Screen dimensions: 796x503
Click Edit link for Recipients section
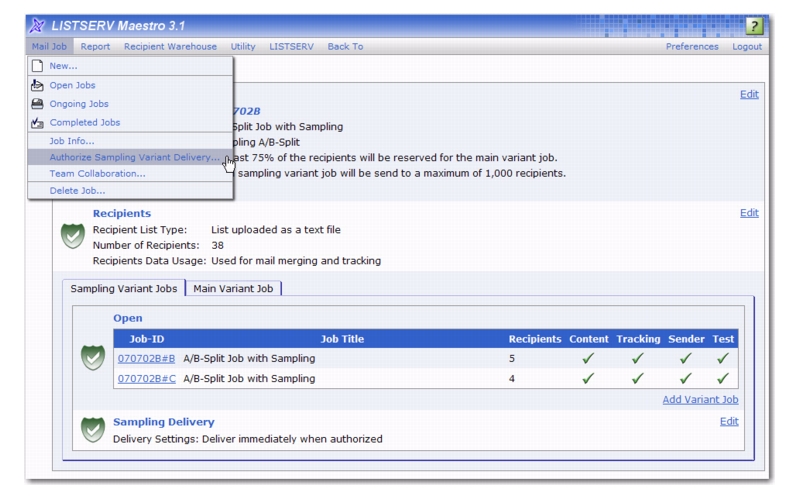pos(749,213)
